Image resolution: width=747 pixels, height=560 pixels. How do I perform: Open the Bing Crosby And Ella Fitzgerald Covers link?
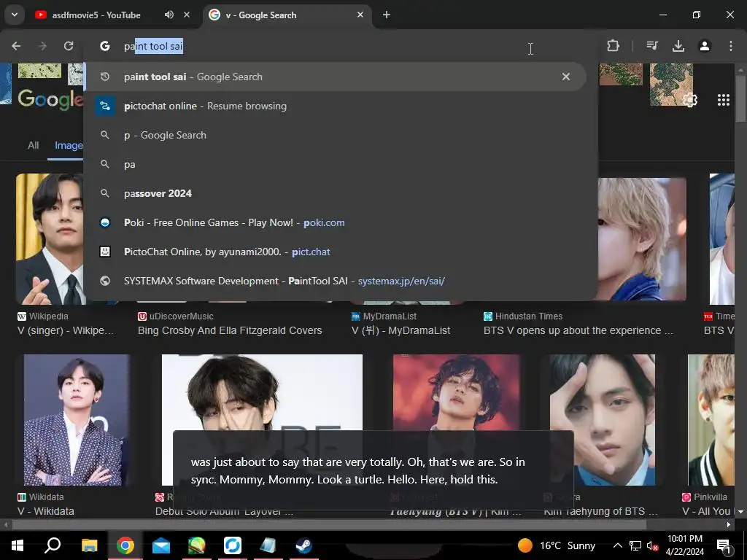pyautogui.click(x=230, y=330)
